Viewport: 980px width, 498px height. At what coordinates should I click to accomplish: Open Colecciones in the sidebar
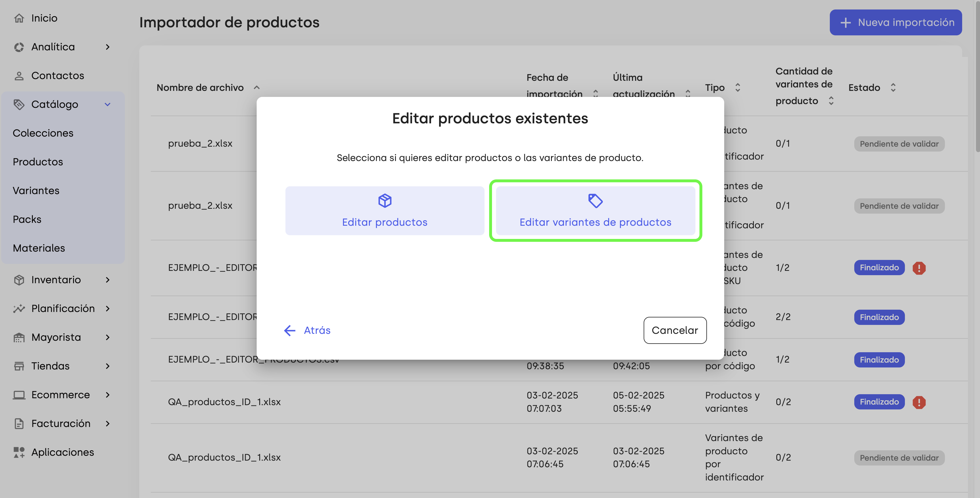(x=43, y=133)
